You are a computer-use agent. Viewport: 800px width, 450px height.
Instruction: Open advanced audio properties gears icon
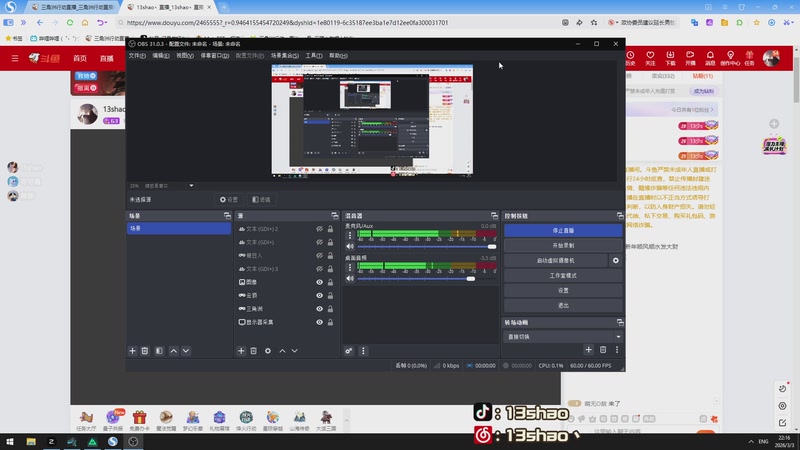(x=349, y=351)
